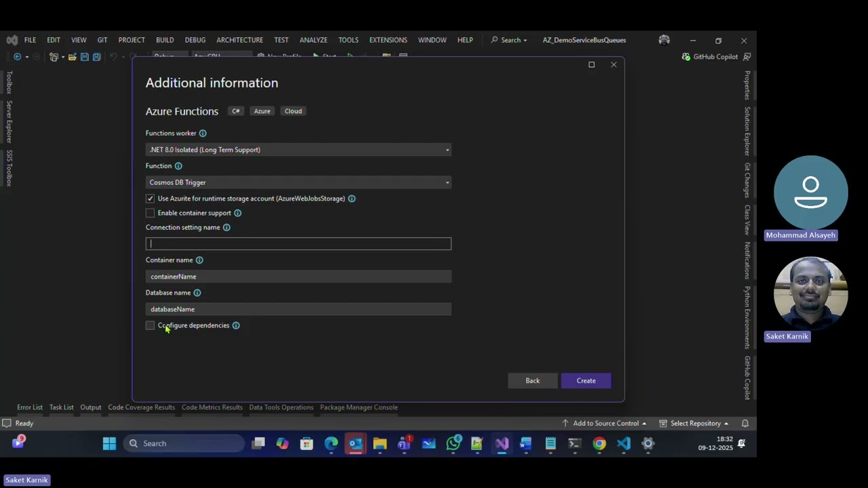The image size is (868, 488).
Task: Open Microsoft Store from taskbar
Action: (307, 444)
